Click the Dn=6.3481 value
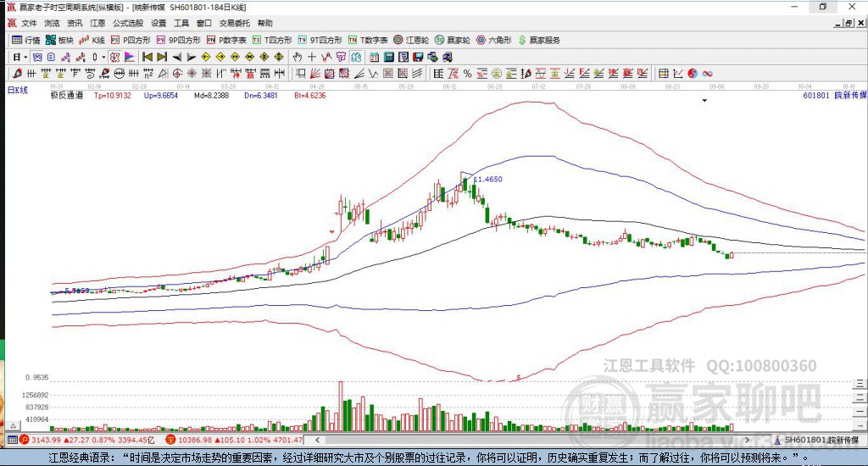Viewport: 868px width, 466px height. [261, 95]
